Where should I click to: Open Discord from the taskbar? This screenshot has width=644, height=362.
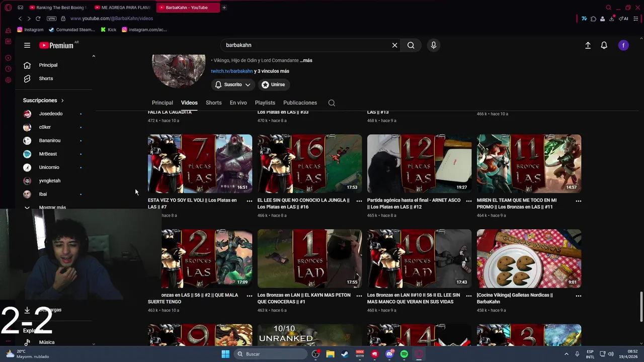389,354
